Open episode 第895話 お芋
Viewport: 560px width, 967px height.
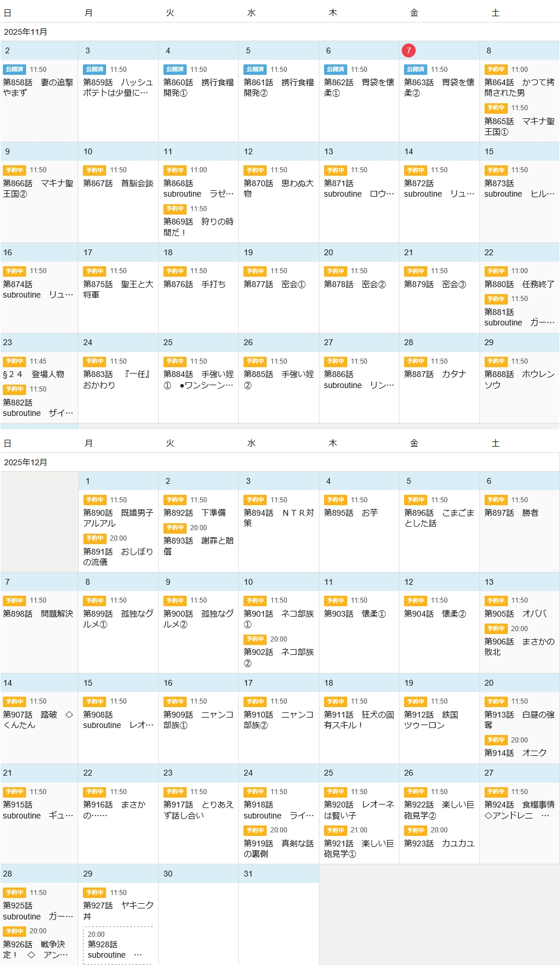351,513
